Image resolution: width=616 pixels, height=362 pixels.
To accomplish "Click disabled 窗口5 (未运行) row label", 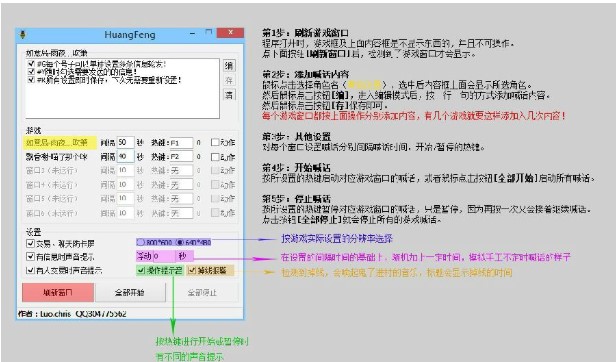I will pos(51,199).
